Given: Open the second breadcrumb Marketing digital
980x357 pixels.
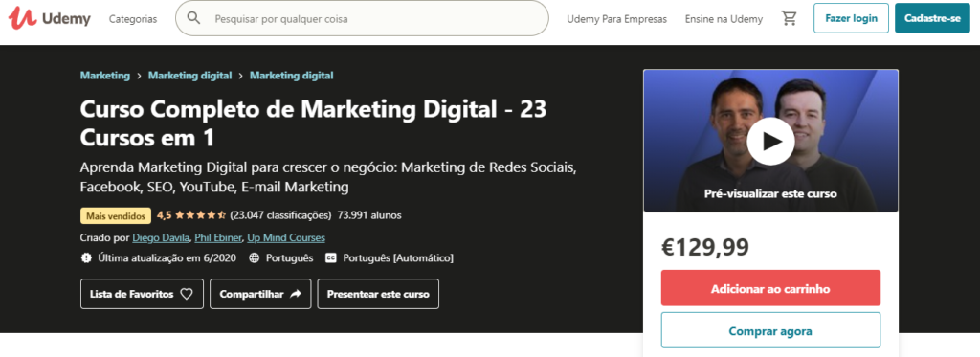Looking at the screenshot, I should click(x=190, y=75).
